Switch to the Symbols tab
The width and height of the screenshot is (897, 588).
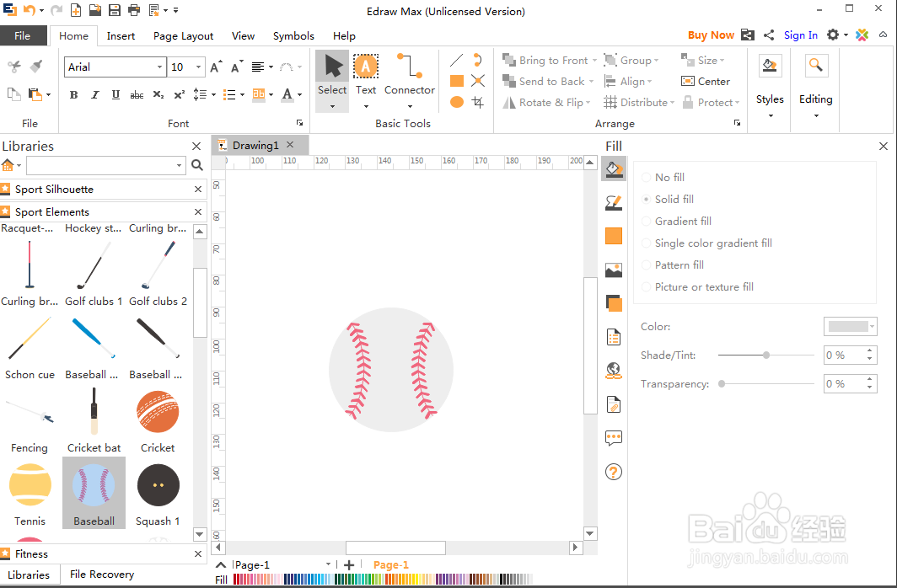[293, 35]
